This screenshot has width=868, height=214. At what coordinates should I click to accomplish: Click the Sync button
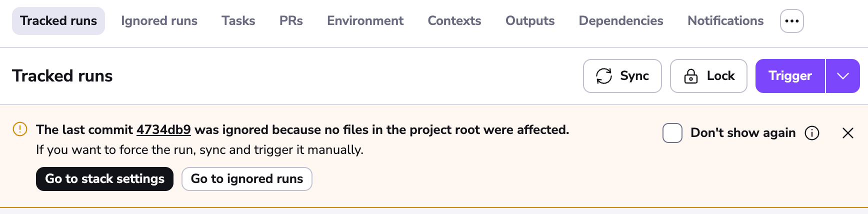[x=622, y=76]
